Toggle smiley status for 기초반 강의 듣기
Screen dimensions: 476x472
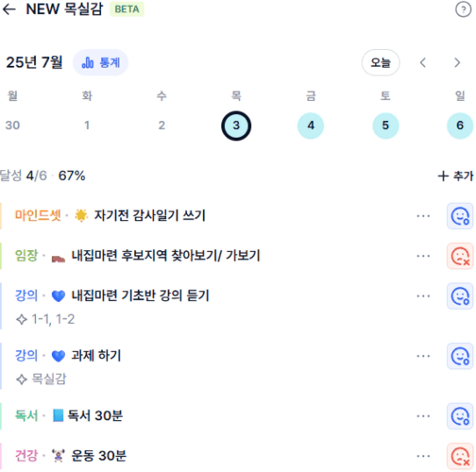460,296
